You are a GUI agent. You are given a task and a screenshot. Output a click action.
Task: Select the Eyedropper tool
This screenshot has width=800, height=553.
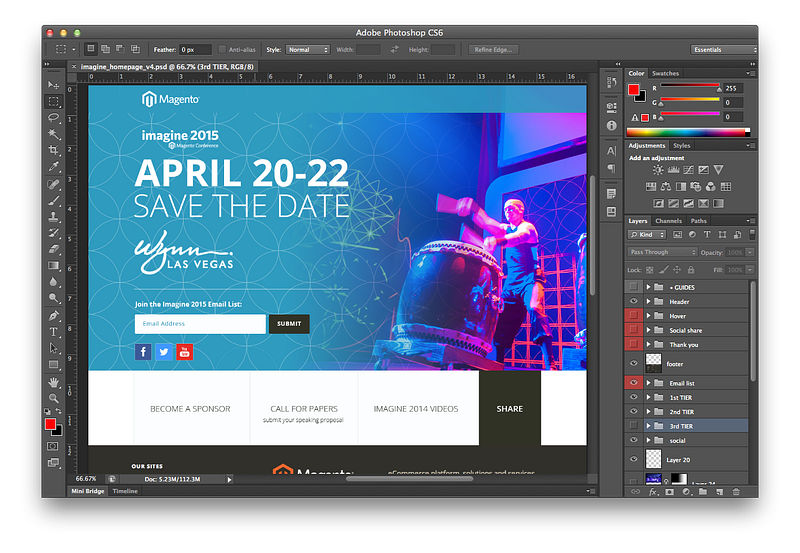tap(53, 166)
